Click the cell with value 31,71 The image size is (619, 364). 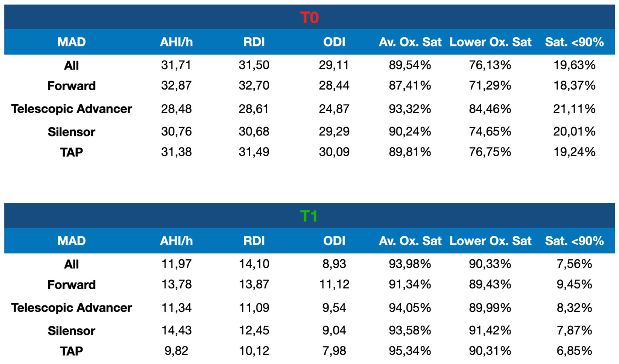pyautogui.click(x=176, y=65)
